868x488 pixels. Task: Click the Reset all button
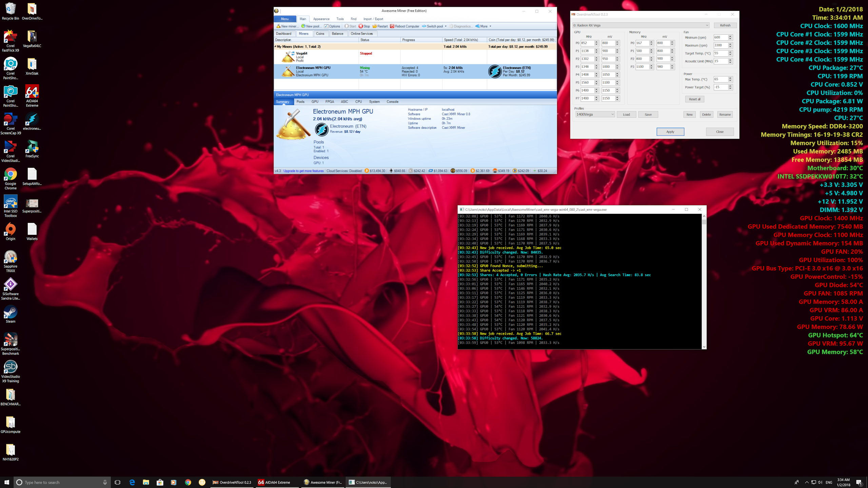(x=694, y=99)
